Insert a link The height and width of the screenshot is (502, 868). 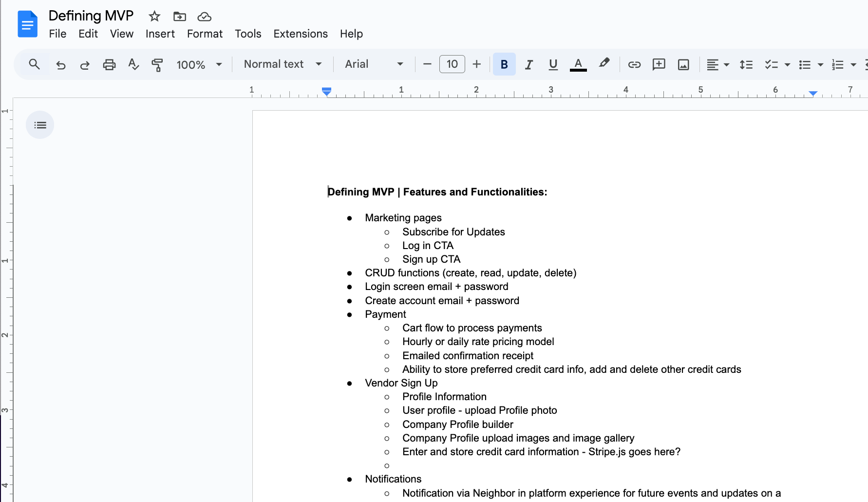634,64
